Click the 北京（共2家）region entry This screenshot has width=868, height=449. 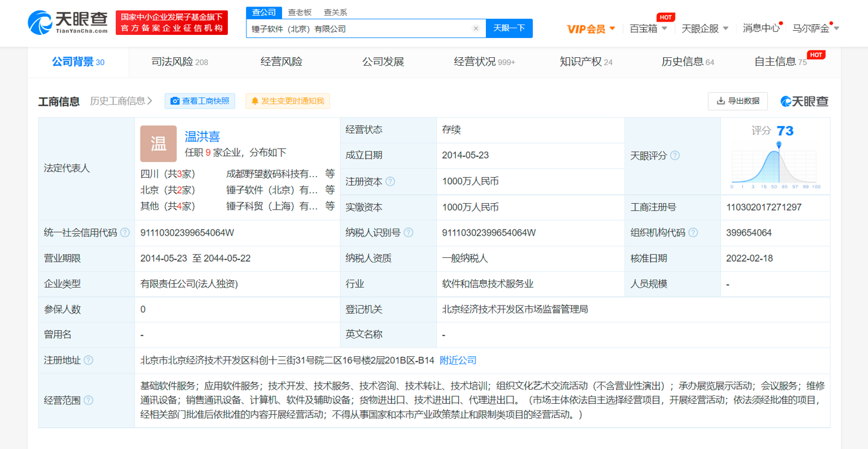click(x=168, y=190)
